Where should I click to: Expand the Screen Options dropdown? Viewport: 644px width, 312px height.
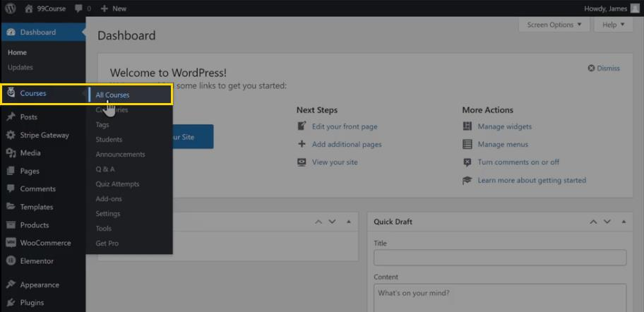tap(554, 25)
